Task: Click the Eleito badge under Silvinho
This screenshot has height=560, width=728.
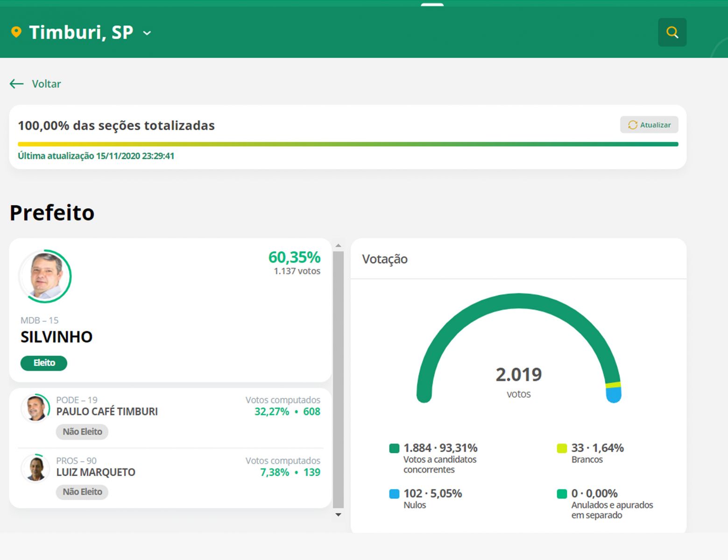Action: tap(44, 363)
